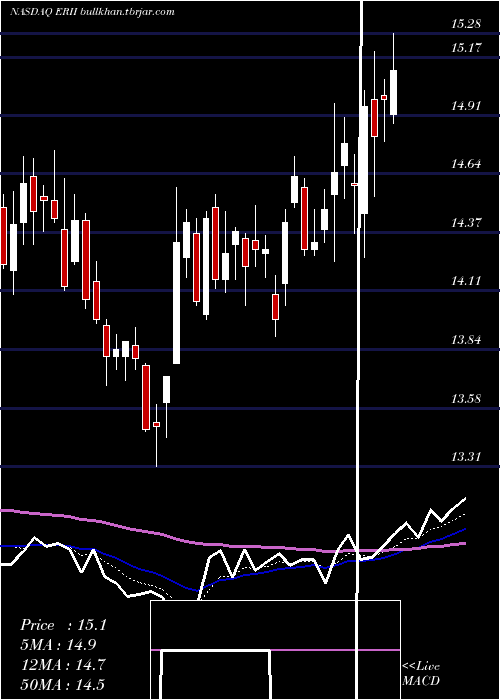Click the 14.64 price axis label
Viewport: 500px width, 700px height.
[x=466, y=164]
